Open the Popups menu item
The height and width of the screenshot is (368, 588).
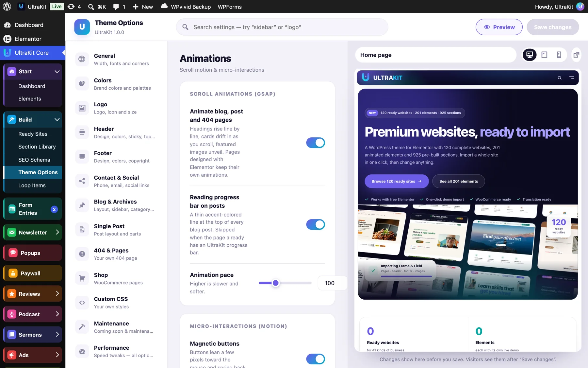tap(33, 253)
